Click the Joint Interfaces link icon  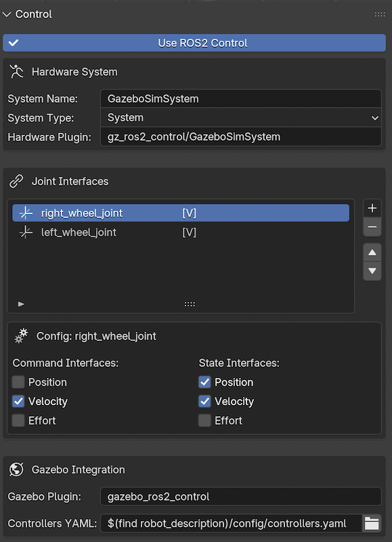[x=16, y=182]
